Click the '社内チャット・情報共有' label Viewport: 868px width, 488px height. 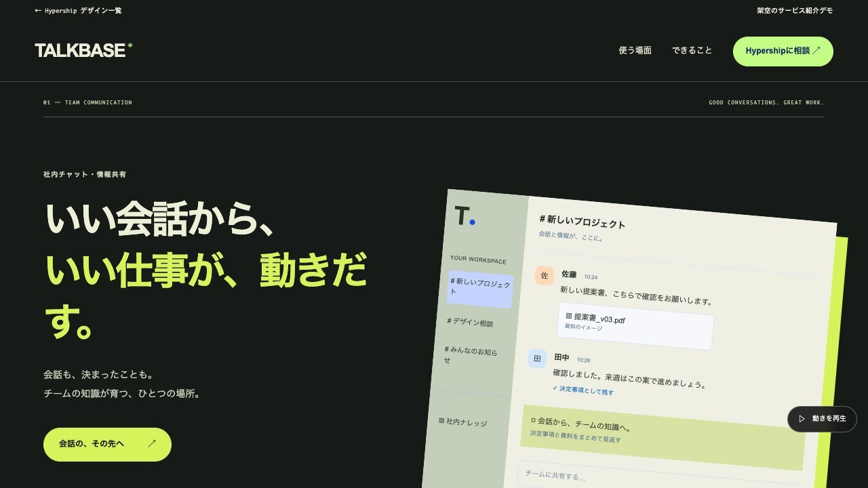85,174
